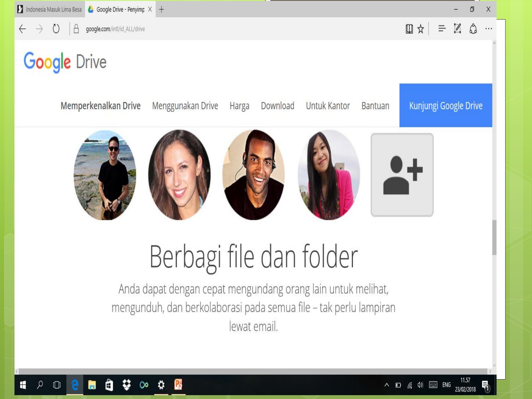Open the Hub panel in Edge
This screenshot has width=532, height=399.
[441, 29]
